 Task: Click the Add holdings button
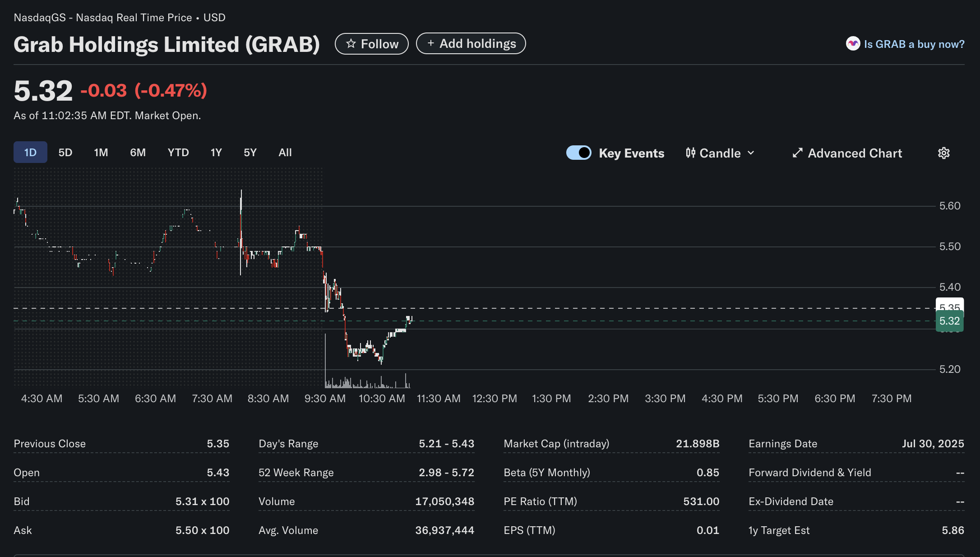[x=471, y=43]
